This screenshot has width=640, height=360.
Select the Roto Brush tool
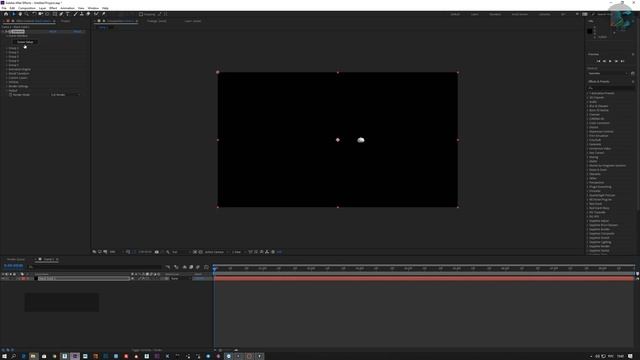[96, 14]
